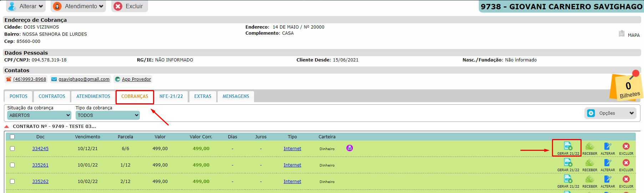The image size is (644, 193).
Task: Click the Doc column header
Action: pos(40,137)
